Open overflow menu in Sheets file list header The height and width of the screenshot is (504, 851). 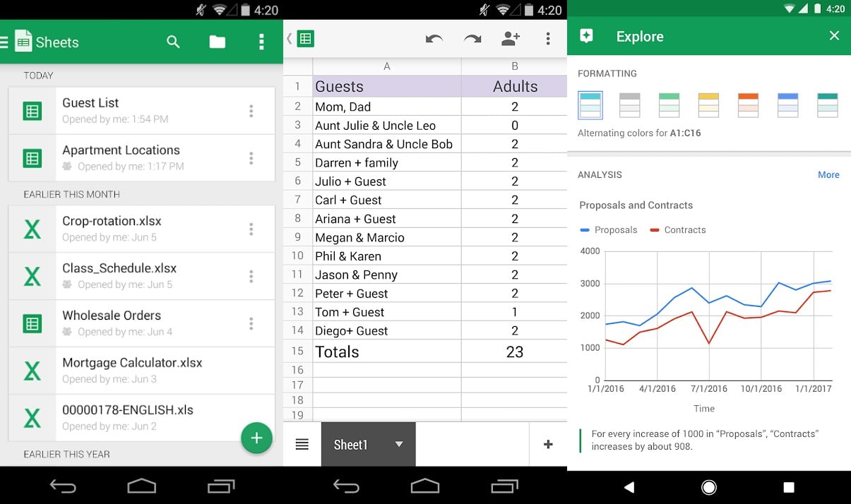point(261,42)
